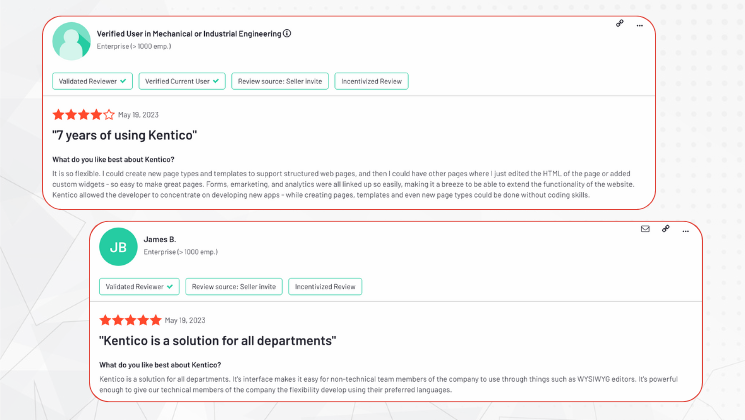Open the "7 years of using Kentico" review title
Viewport: 745px width, 420px height.
[125, 135]
